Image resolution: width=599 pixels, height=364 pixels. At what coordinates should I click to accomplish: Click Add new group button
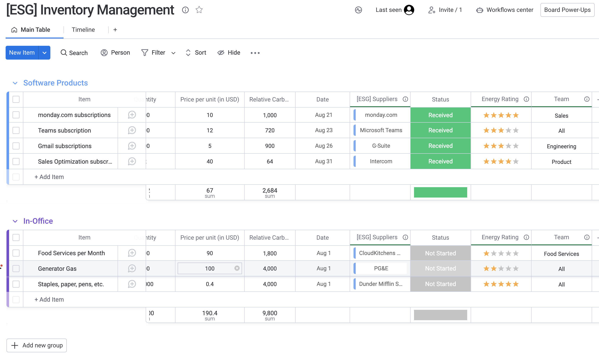37,345
